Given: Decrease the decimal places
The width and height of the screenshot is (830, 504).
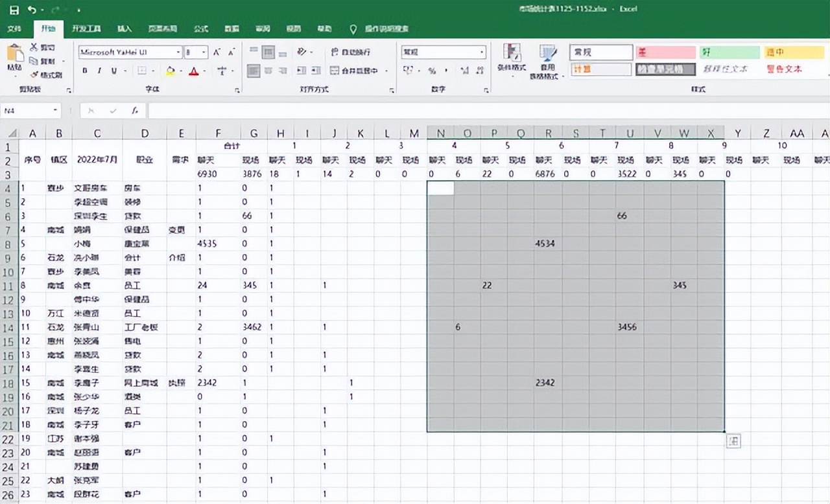Looking at the screenshot, I should coord(480,71).
